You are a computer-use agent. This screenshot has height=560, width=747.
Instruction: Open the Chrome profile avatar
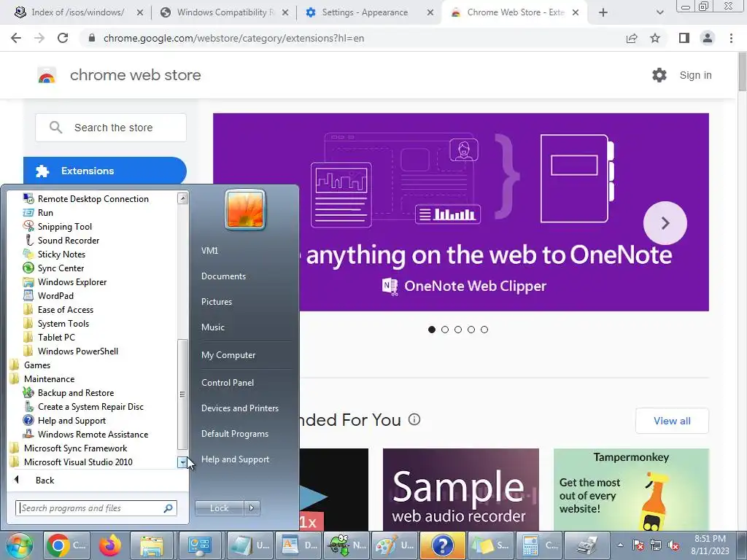(x=708, y=38)
